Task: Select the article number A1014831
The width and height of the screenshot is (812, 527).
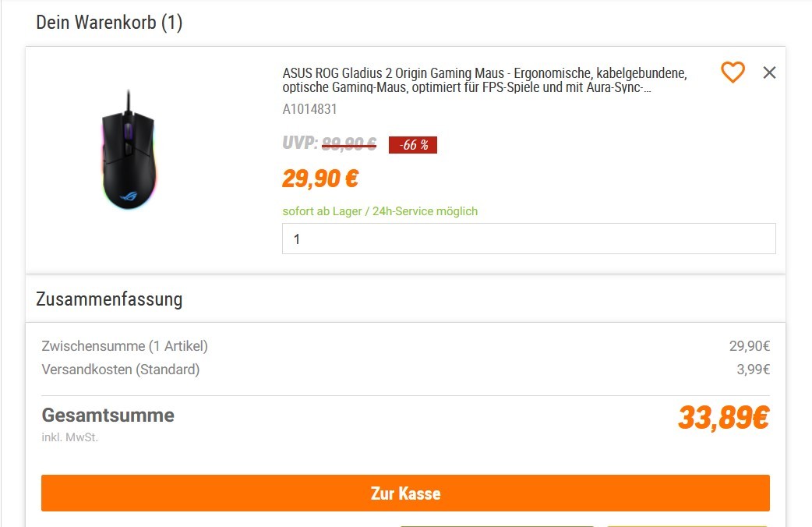Action: tap(309, 109)
